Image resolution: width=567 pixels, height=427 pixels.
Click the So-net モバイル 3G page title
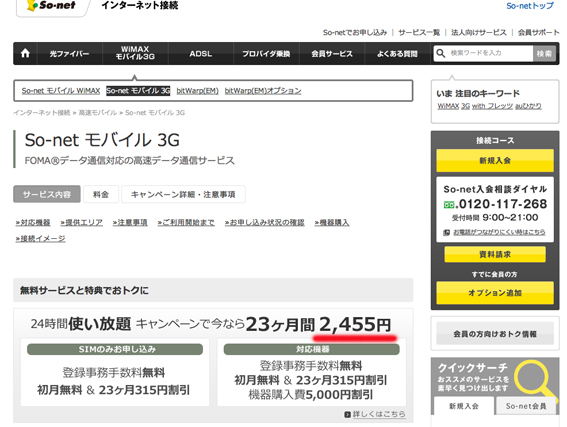click(102, 140)
